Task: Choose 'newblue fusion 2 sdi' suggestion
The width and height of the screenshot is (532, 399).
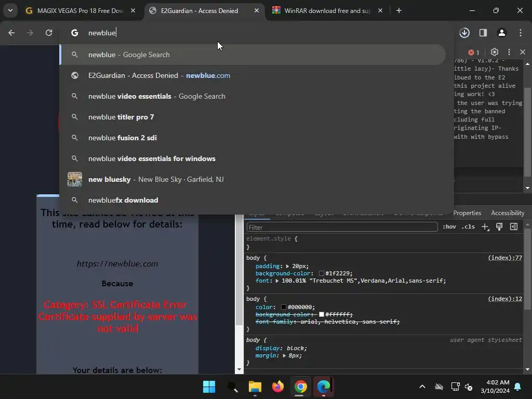Action: 253,138
